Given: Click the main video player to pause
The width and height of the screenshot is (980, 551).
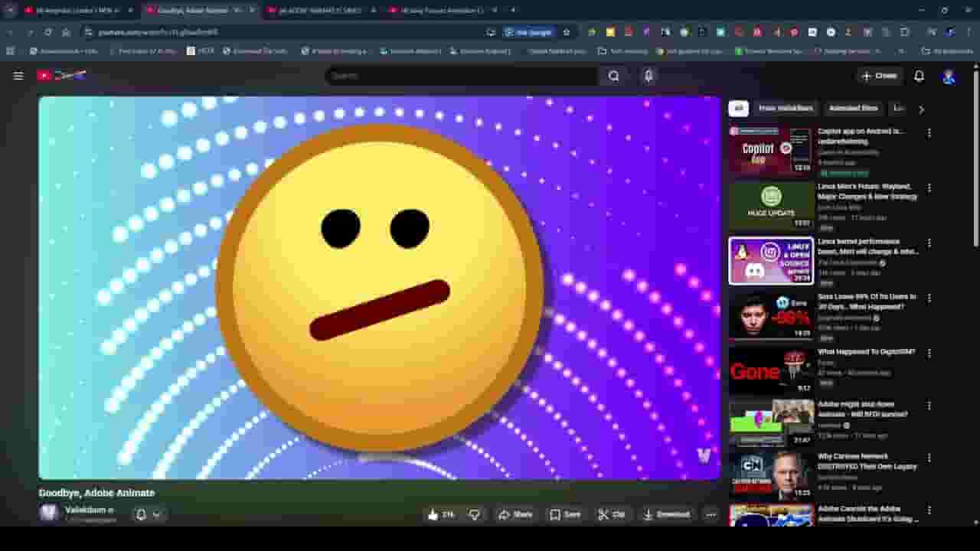Looking at the screenshot, I should [x=380, y=288].
